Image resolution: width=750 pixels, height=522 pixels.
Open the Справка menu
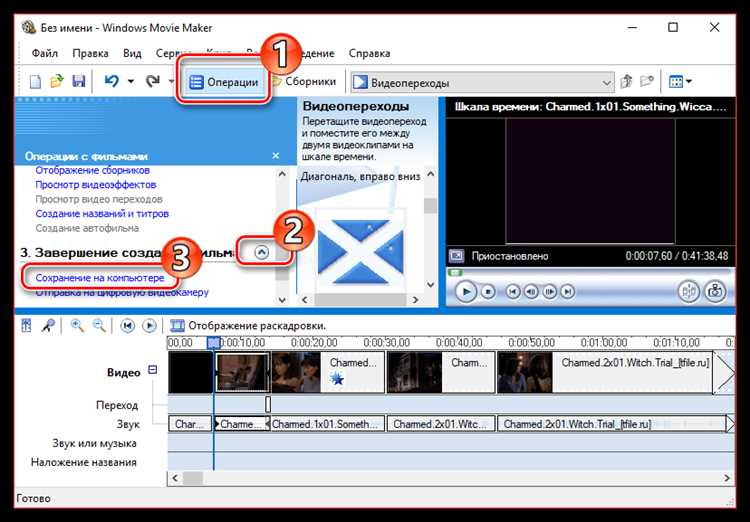pyautogui.click(x=369, y=53)
